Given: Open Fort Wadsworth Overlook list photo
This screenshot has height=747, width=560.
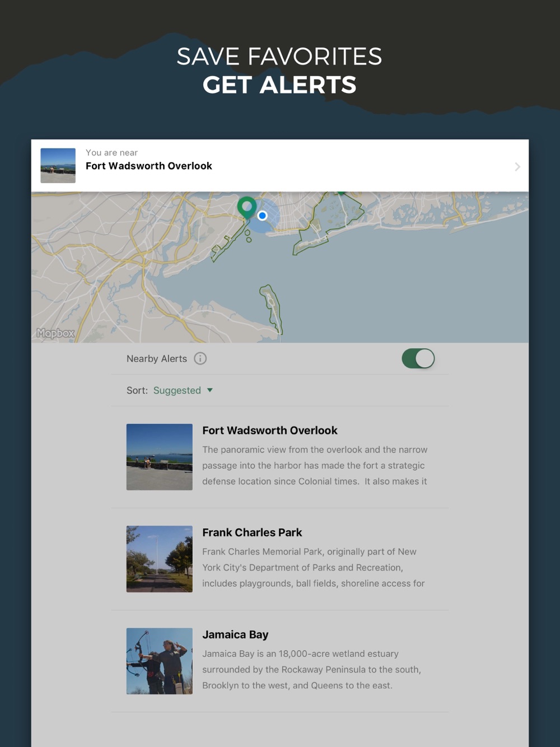Looking at the screenshot, I should point(160,457).
